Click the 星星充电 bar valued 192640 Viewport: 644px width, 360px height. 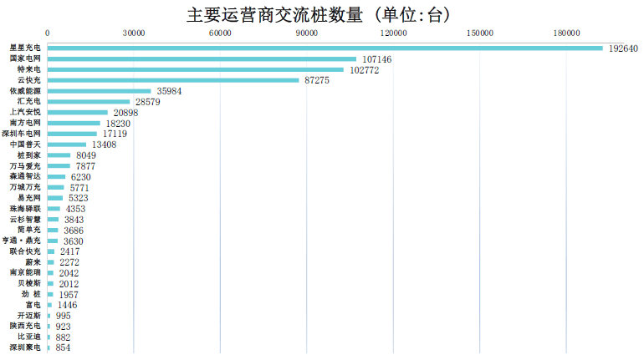pyautogui.click(x=325, y=48)
